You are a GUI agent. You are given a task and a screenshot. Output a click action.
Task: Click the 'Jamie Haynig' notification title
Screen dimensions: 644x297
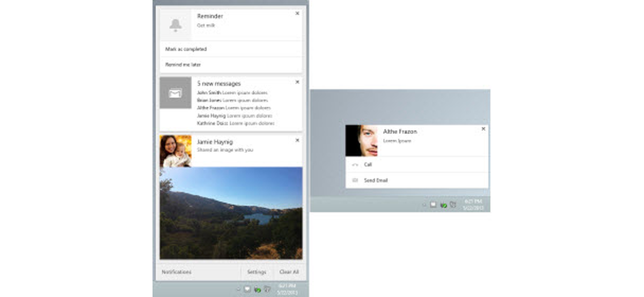[215, 141]
